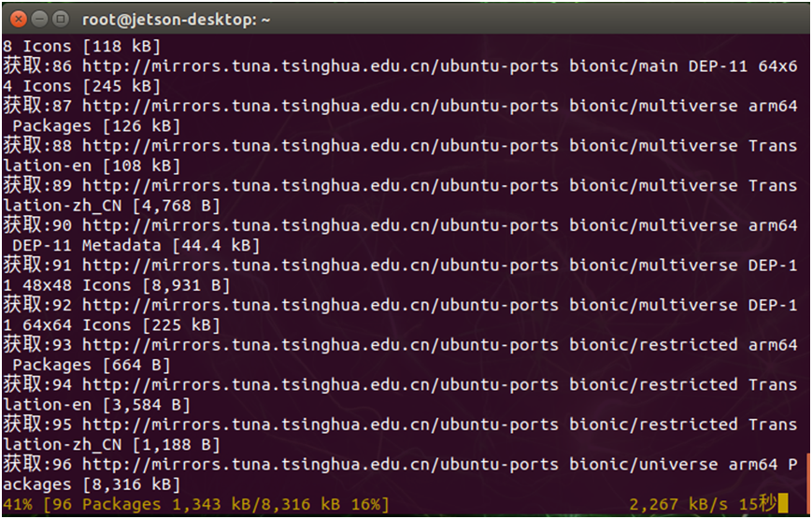Click the progress value 1,343 kB/8,316 kB 16%
Image resolution: width=812 pixels, height=519 pixels.
(x=280, y=504)
